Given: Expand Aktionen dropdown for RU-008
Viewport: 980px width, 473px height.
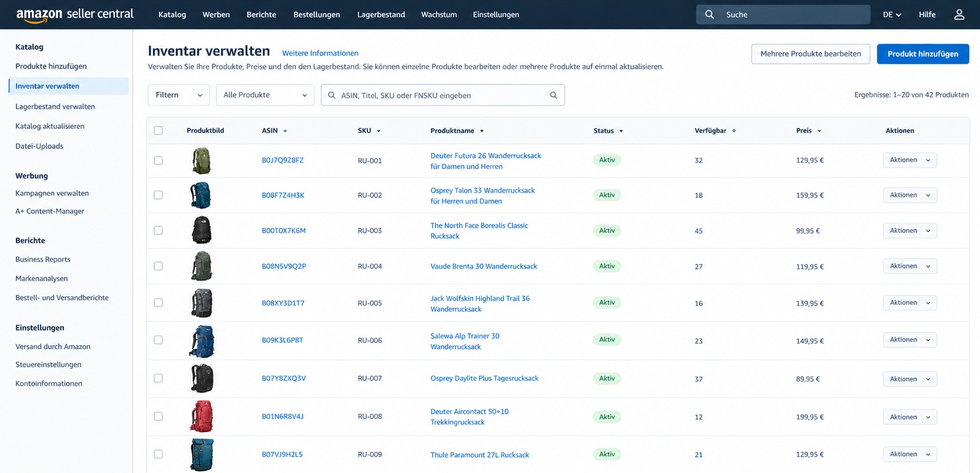Looking at the screenshot, I should 910,417.
